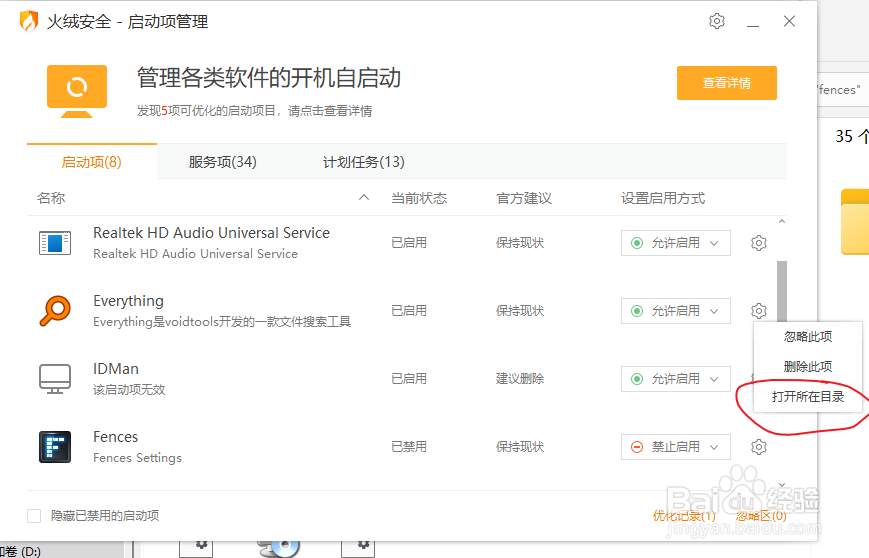Open gear menu for Fences row

(759, 447)
